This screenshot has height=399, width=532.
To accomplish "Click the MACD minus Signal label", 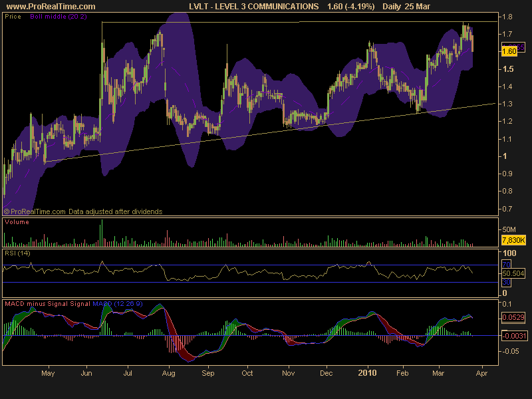I will coord(37,304).
